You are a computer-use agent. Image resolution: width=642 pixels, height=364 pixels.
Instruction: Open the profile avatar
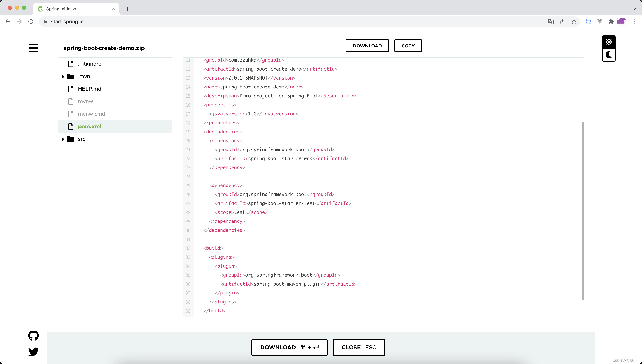click(622, 21)
